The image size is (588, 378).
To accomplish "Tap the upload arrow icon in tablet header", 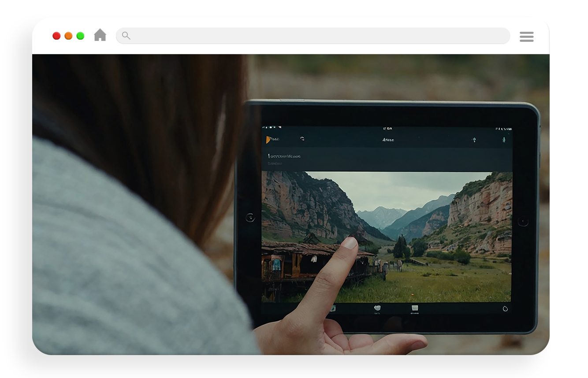I will 474,140.
